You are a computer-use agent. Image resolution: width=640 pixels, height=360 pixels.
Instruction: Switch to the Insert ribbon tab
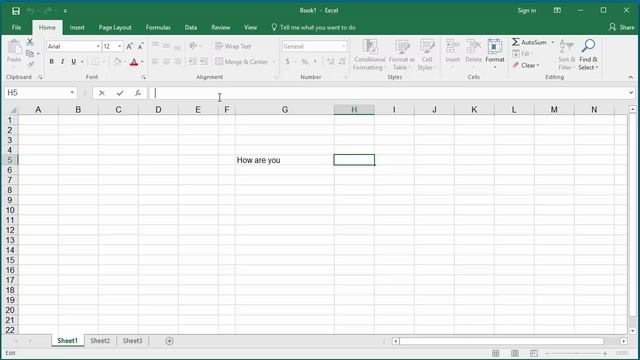click(77, 27)
